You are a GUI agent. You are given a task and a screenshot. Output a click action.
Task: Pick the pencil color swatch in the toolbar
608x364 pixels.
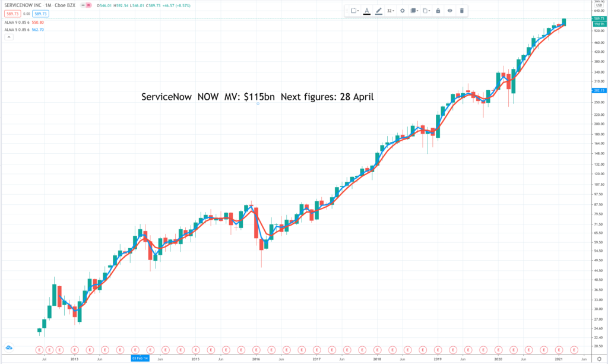click(x=378, y=11)
